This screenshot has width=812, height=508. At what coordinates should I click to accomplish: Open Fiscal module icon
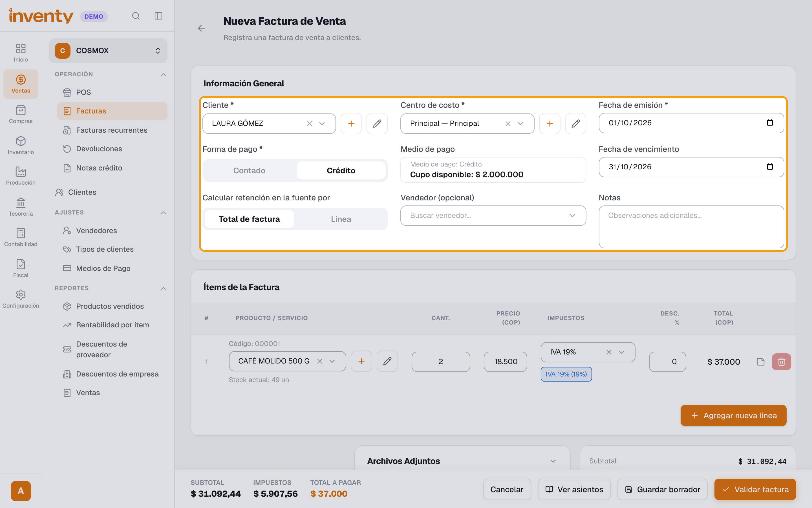(x=21, y=268)
